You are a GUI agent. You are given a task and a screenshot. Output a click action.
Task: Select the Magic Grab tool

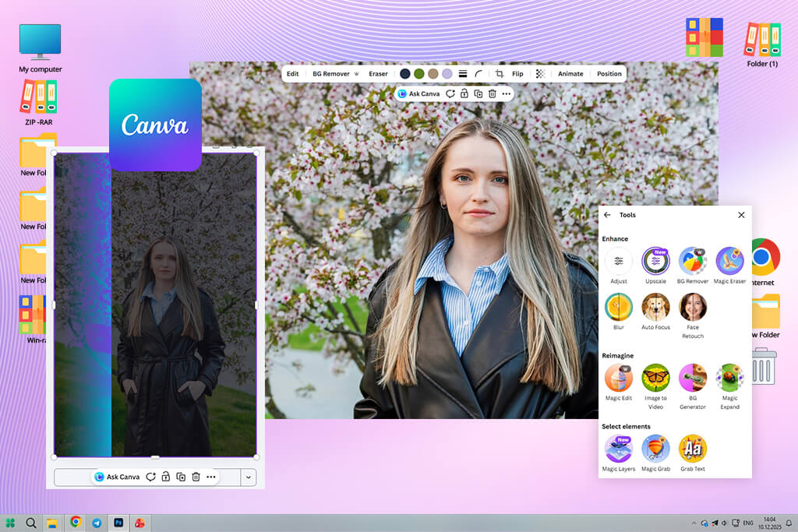pos(655,449)
